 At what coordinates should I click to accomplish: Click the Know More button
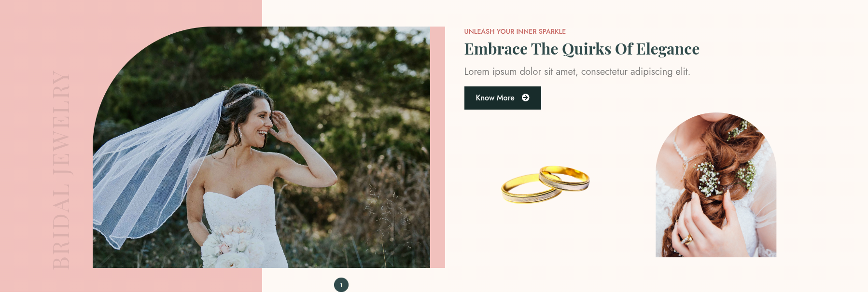(503, 98)
